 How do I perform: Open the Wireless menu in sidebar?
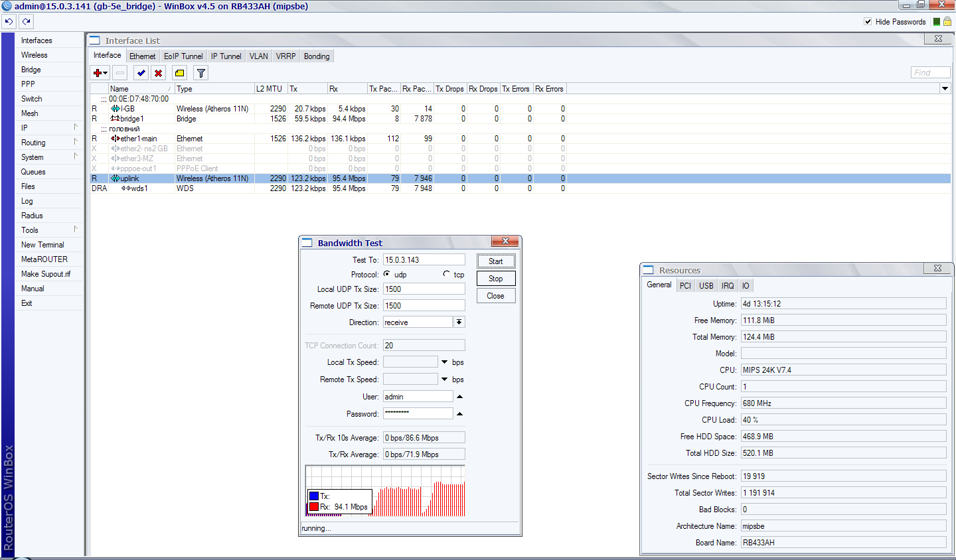35,55
